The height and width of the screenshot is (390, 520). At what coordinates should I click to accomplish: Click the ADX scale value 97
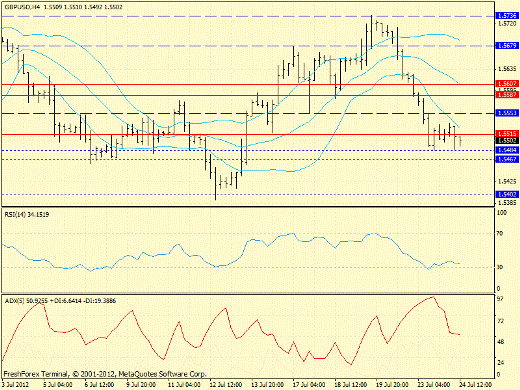pos(500,299)
